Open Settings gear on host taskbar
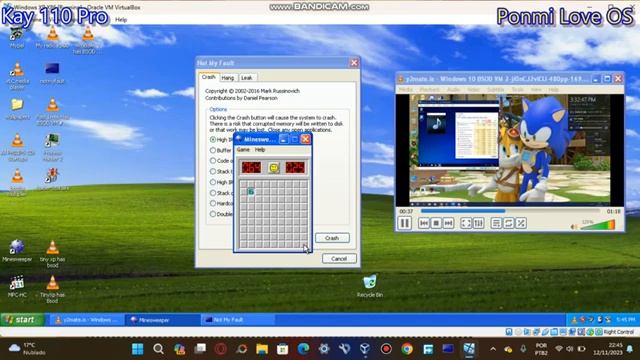This screenshot has width=640, height=360. coord(324,349)
